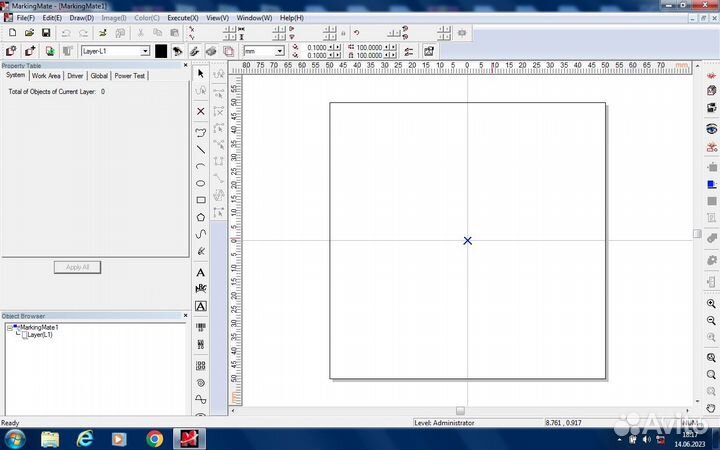The image size is (720, 450).
Task: Click the black color swatch
Action: pos(160,50)
